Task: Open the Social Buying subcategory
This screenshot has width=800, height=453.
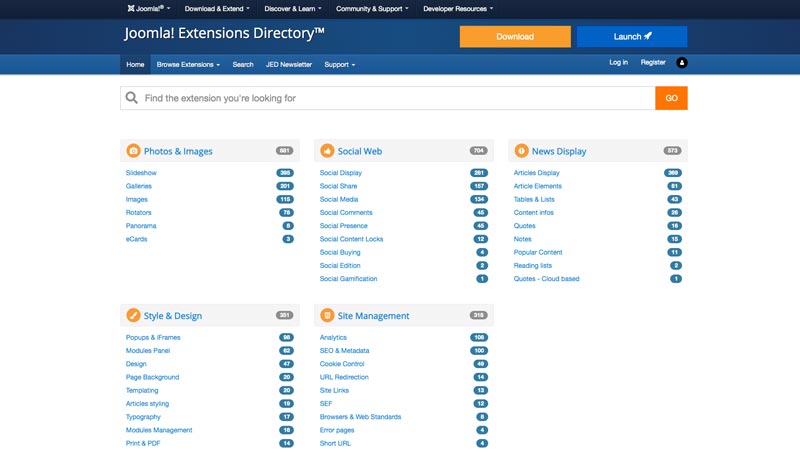Action: (340, 253)
